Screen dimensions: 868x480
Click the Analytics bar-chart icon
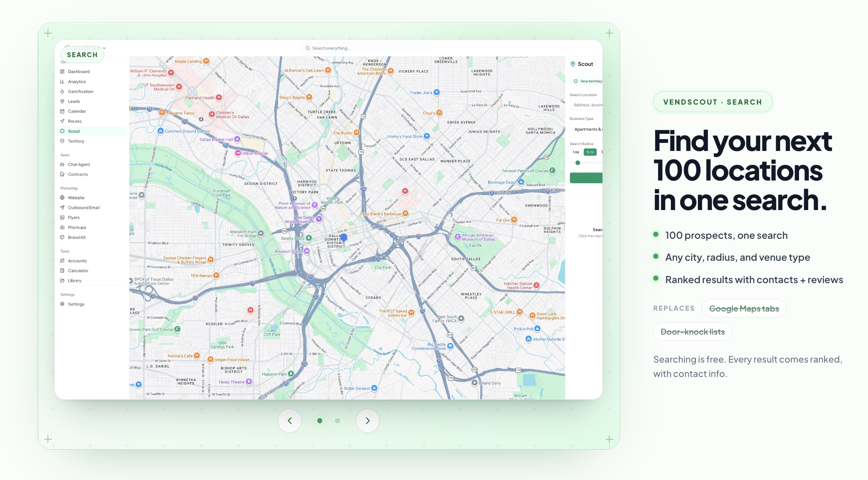tap(62, 81)
